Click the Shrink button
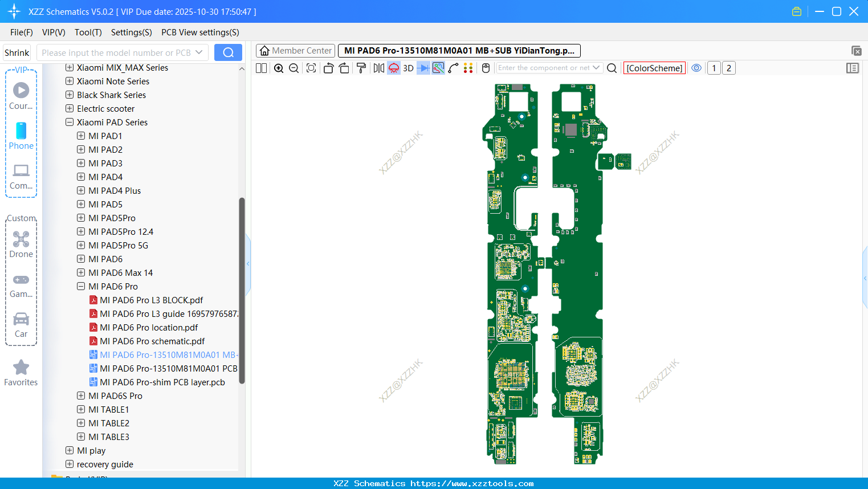The width and height of the screenshot is (868, 489). [17, 52]
